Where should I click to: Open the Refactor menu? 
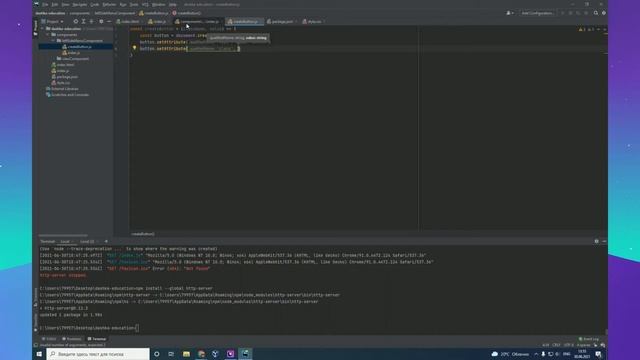point(109,4)
